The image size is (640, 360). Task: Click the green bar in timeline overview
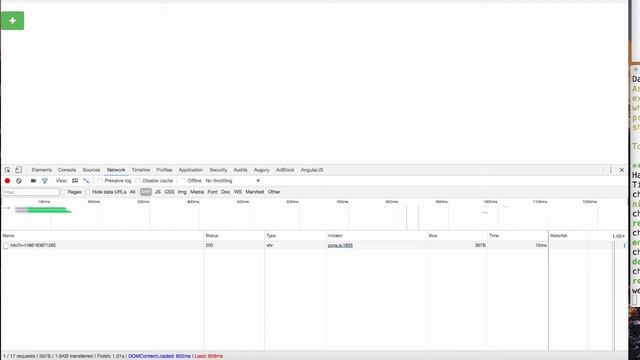(48, 210)
